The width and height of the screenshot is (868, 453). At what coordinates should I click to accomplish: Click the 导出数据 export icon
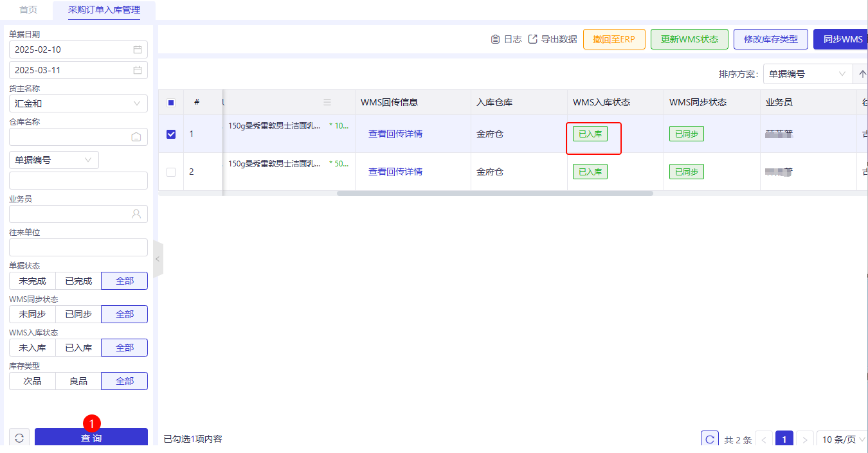pos(532,39)
